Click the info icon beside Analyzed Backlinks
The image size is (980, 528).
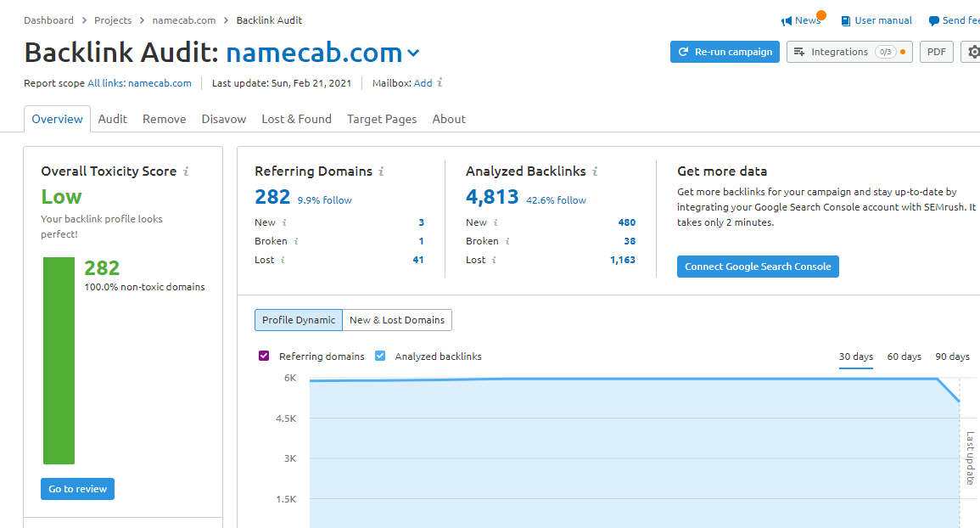[594, 171]
